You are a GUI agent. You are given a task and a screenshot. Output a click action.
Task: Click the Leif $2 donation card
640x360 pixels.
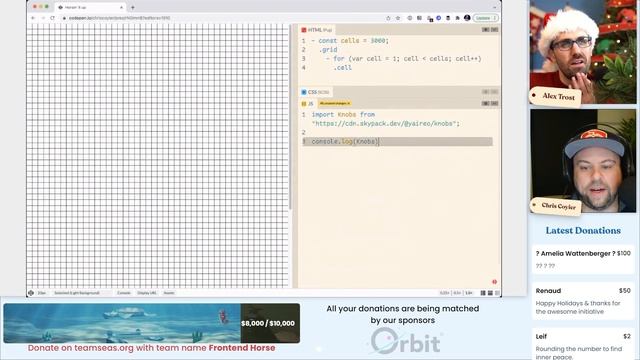pyautogui.click(x=583, y=344)
